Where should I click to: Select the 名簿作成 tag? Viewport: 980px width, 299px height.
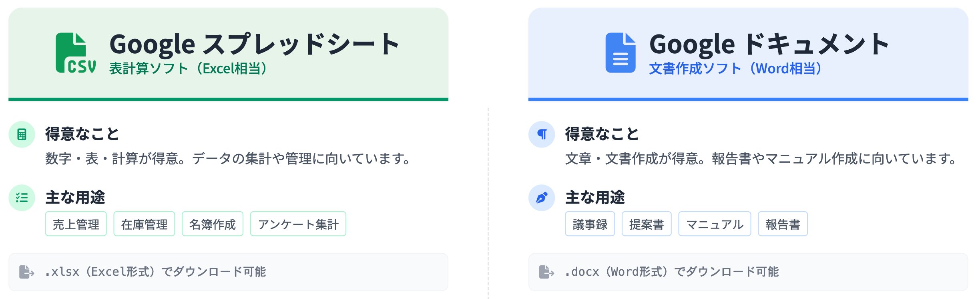(213, 224)
